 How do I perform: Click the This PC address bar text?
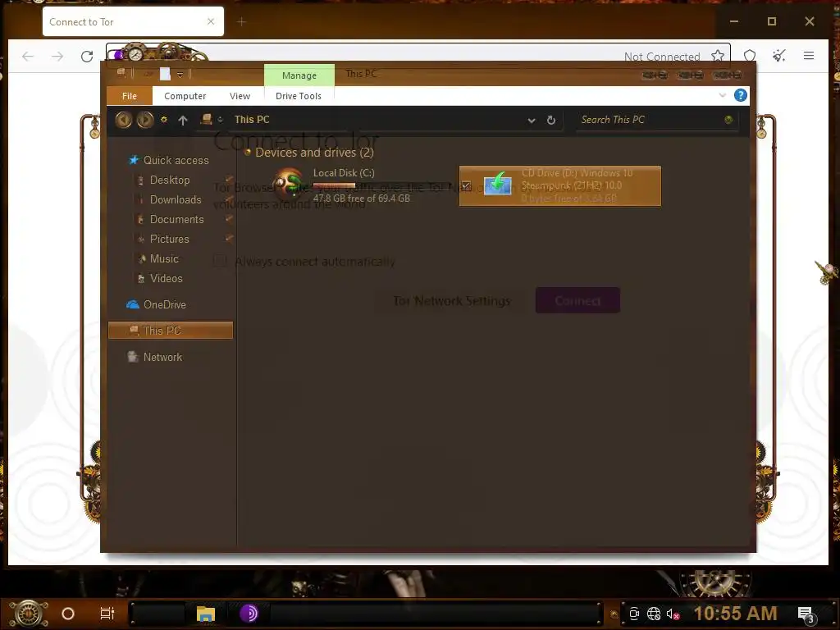coord(252,120)
